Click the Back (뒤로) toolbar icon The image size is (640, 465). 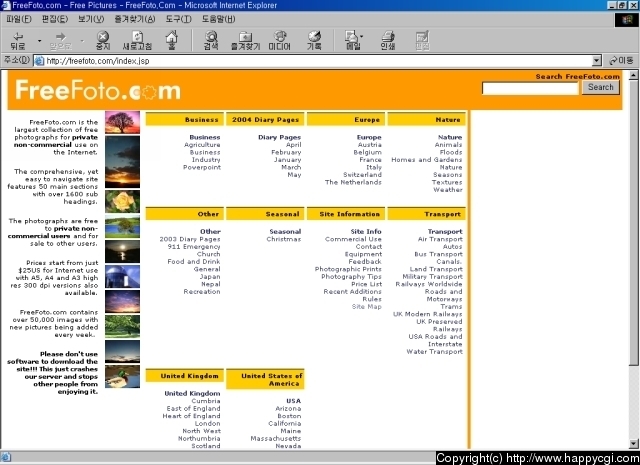tap(18, 40)
